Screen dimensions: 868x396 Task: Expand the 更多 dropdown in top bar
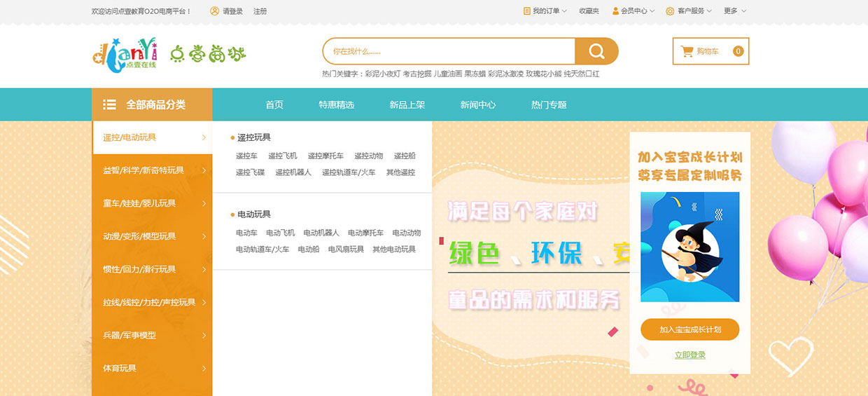point(735,11)
